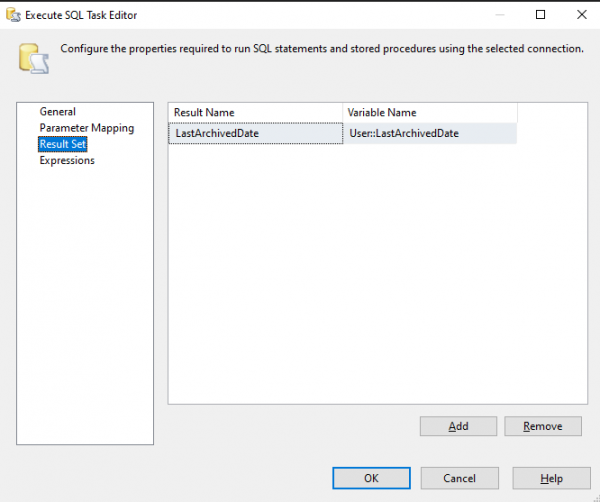
Task: Confirm with the OK button
Action: pos(372,478)
